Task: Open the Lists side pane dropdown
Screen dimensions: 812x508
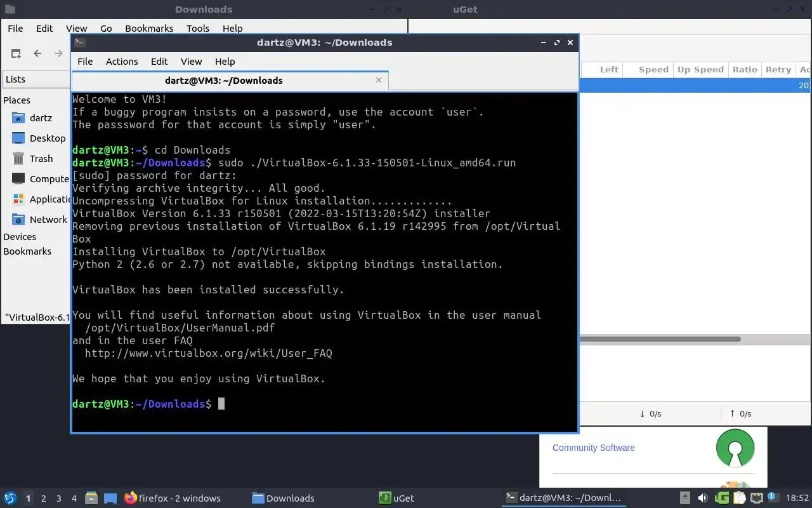Action: [x=36, y=79]
